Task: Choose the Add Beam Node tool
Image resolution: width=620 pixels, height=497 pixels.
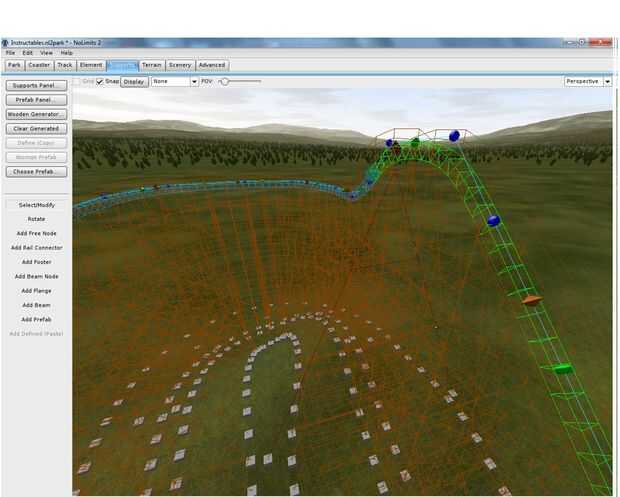Action: pos(36,276)
